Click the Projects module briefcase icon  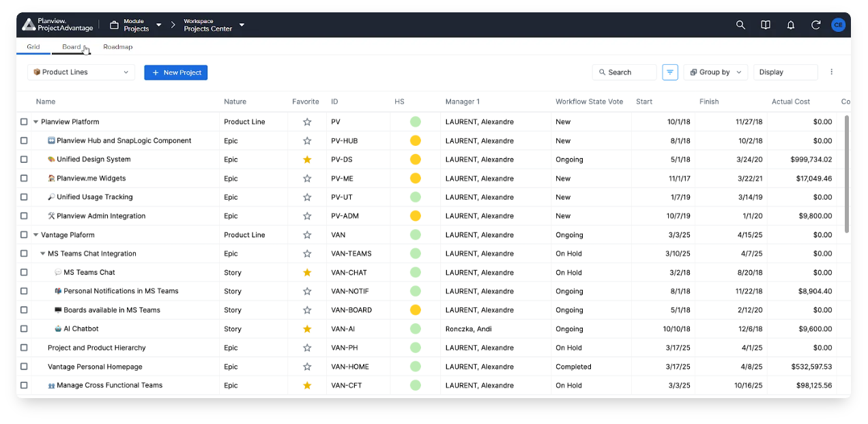pyautogui.click(x=114, y=25)
